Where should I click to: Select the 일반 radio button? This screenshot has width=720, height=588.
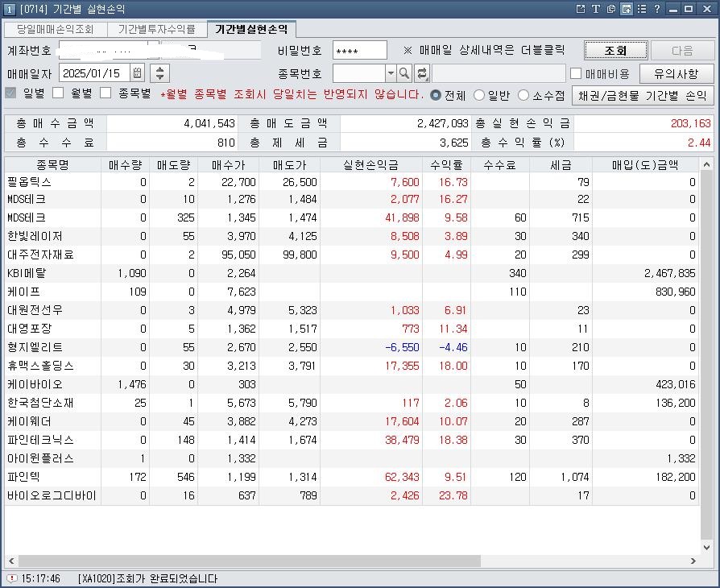tap(479, 95)
